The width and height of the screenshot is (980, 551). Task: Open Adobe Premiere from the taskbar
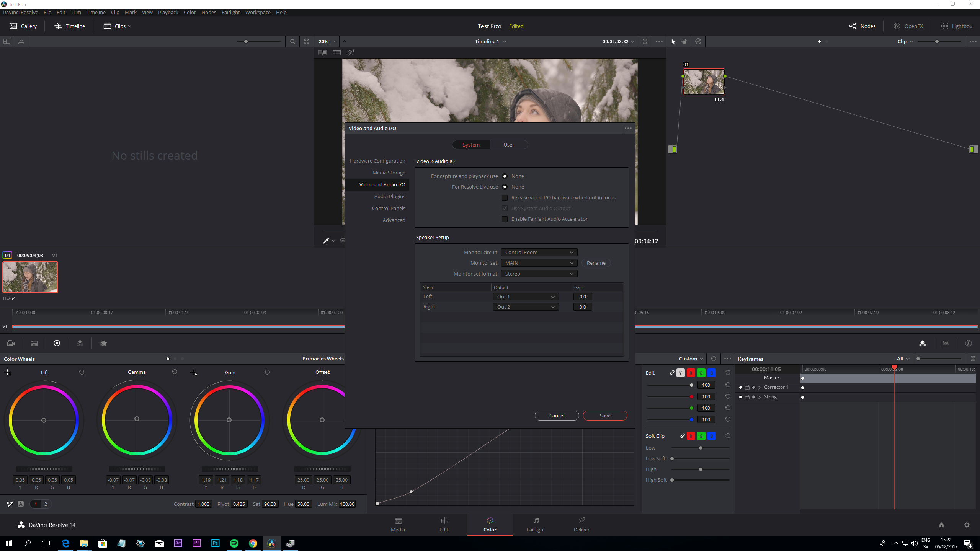(x=197, y=543)
